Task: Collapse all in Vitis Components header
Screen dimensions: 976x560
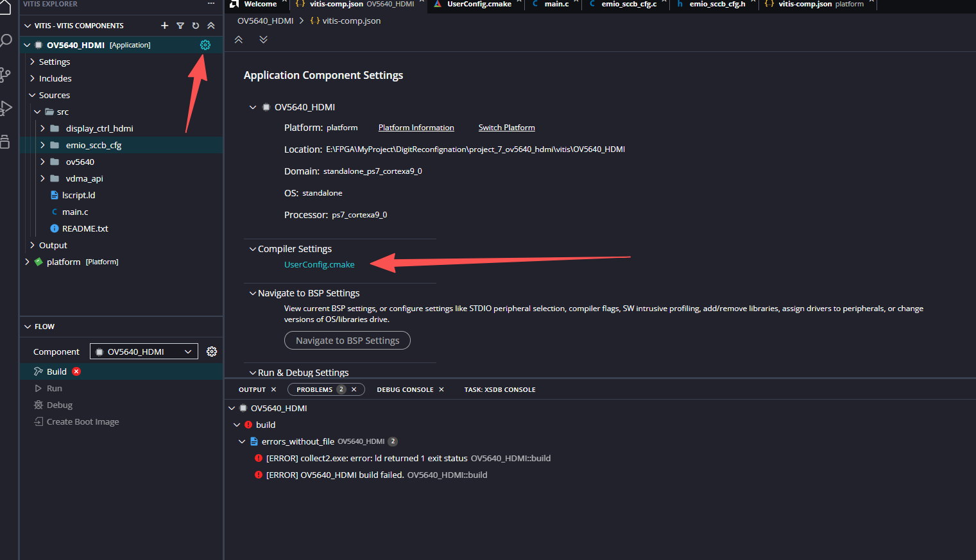Action: point(211,26)
